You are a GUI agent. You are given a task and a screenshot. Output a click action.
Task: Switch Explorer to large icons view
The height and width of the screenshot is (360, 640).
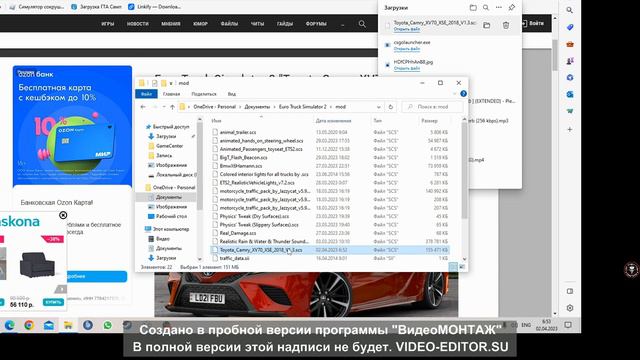tap(462, 267)
